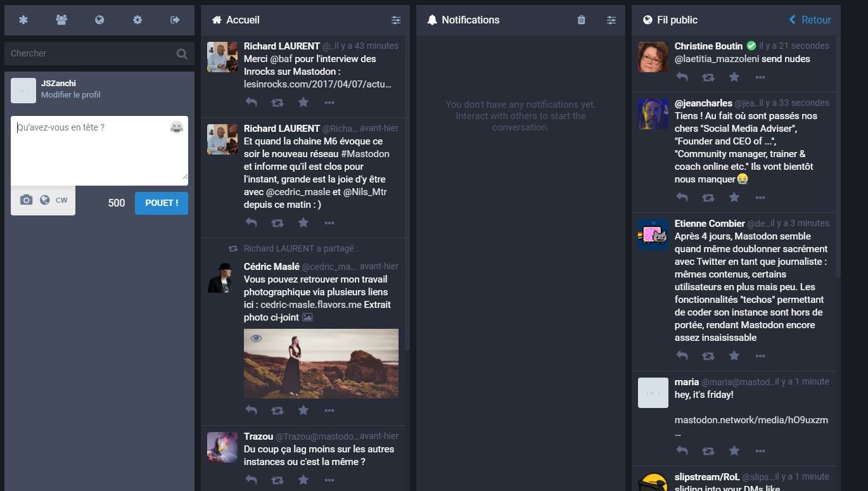
Task: Hide Cédric Maslé's photo with eye icon
Action: point(256,338)
